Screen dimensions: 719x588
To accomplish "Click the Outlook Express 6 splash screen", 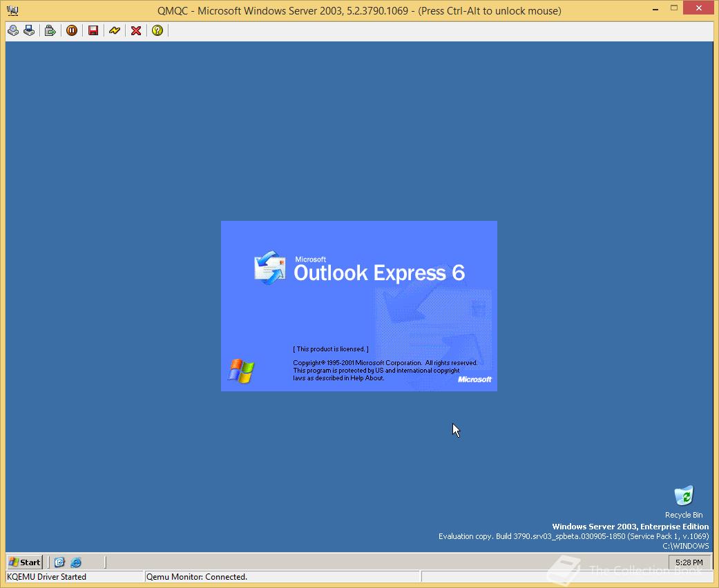I will click(359, 306).
